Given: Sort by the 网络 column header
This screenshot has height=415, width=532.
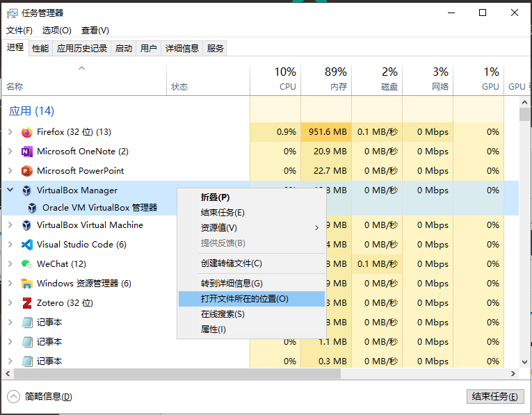Looking at the screenshot, I should [428, 80].
